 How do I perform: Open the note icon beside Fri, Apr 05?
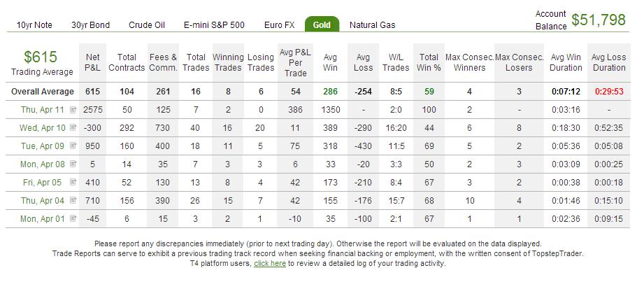[x=73, y=182]
